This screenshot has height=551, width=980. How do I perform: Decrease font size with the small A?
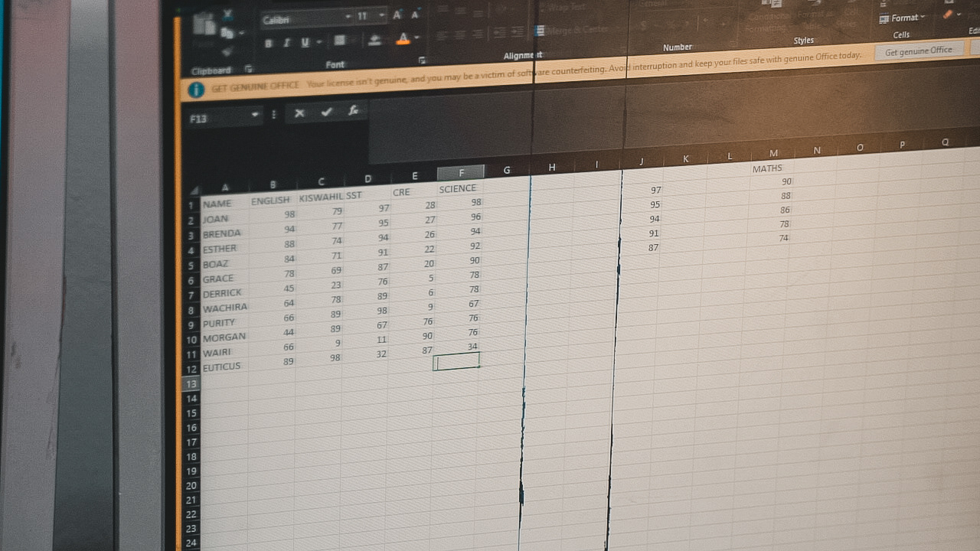click(x=415, y=15)
